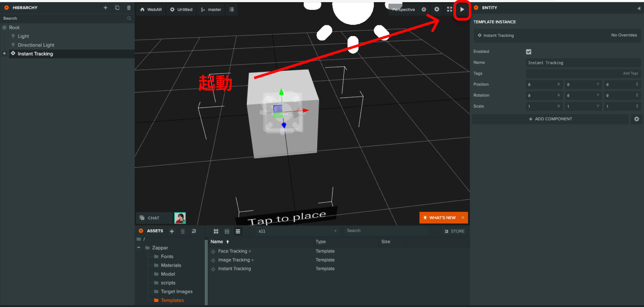Screen dimensions: 644x307
Task: Open What's New notification
Action: (x=439, y=218)
